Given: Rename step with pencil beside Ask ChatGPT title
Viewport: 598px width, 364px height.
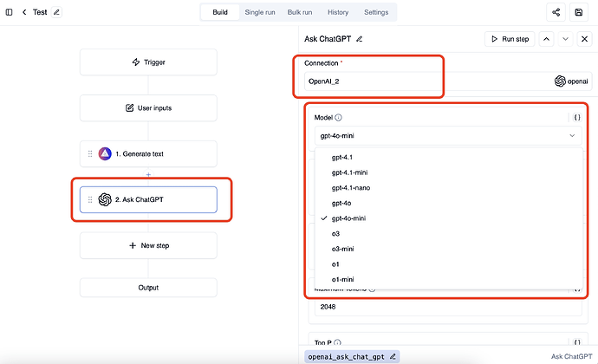Looking at the screenshot, I should [x=360, y=39].
